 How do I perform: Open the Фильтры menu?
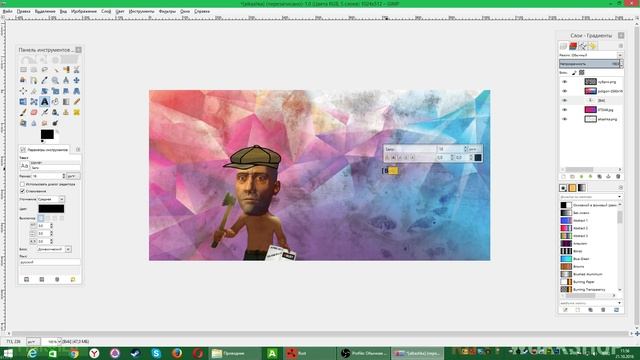coord(167,11)
